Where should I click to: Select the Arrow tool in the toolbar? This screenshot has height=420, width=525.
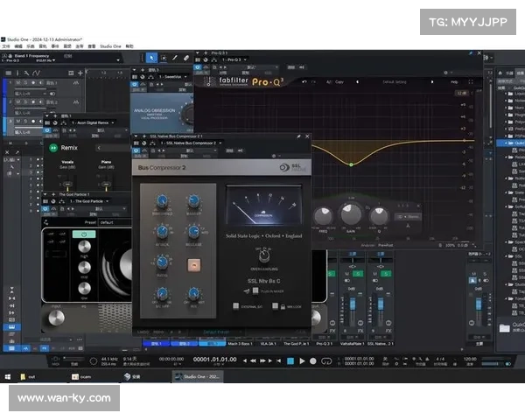[151, 58]
